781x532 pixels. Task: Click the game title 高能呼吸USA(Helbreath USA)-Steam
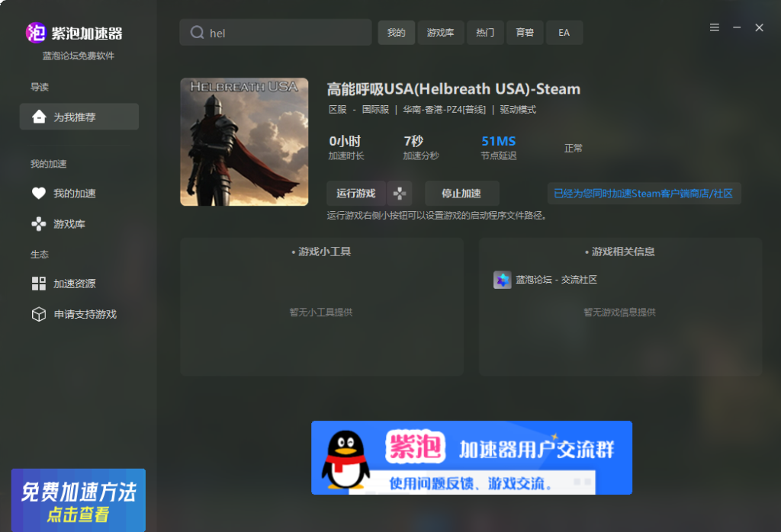click(453, 89)
